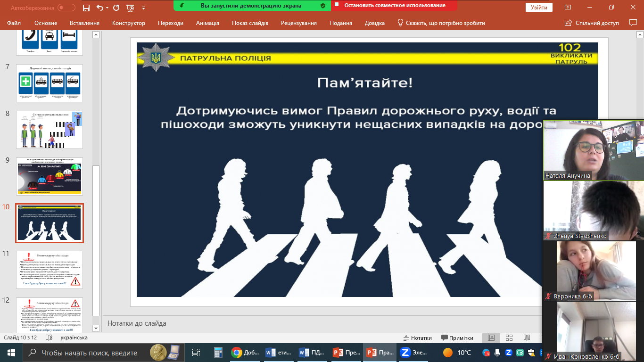Switch to the Вставлення tab
644x362 pixels.
coord(84,23)
